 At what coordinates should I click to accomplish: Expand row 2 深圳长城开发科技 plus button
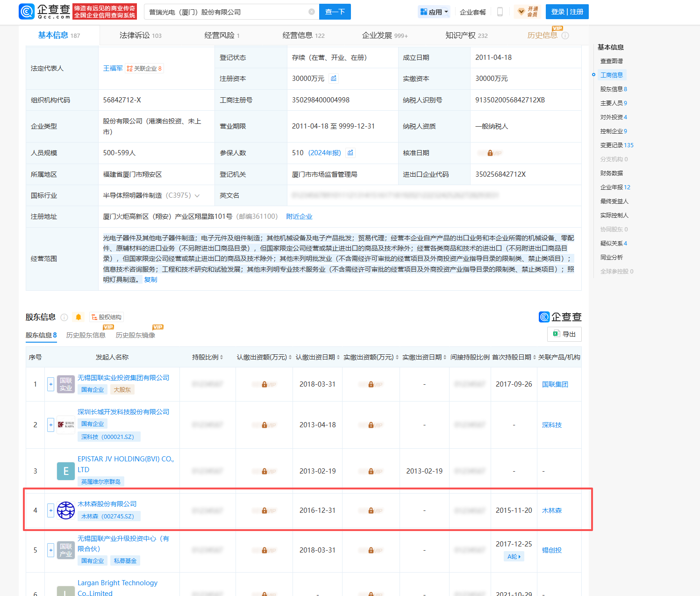tap(51, 425)
